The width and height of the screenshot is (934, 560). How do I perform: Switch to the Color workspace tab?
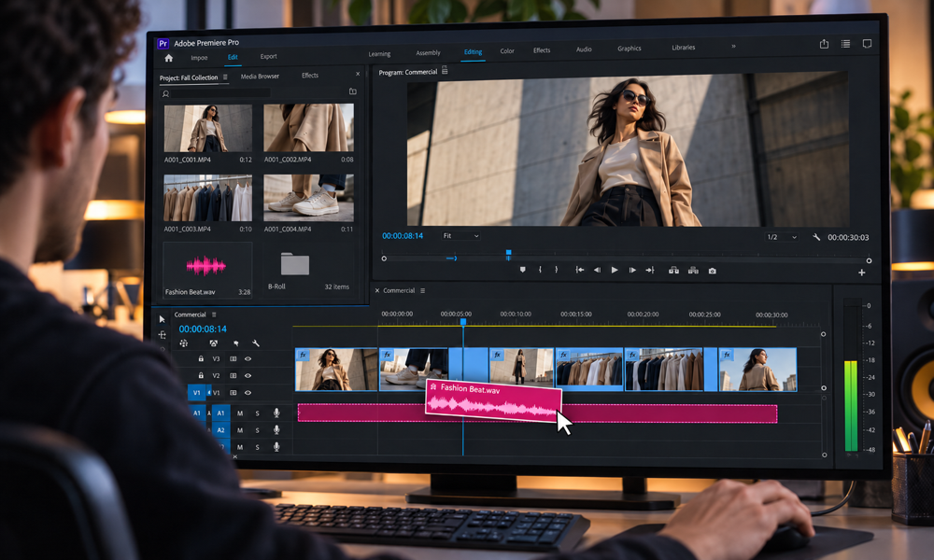point(507,51)
